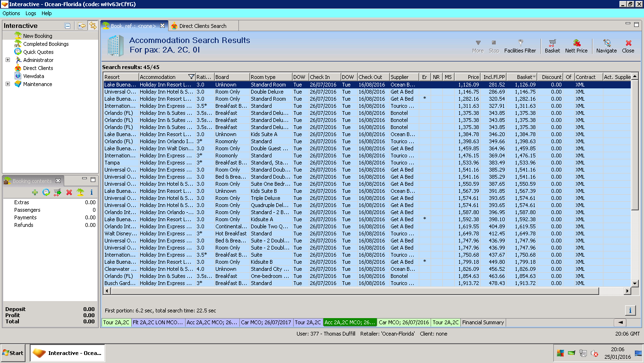
Task: Click the Interactive taskbar button
Action: [68, 353]
